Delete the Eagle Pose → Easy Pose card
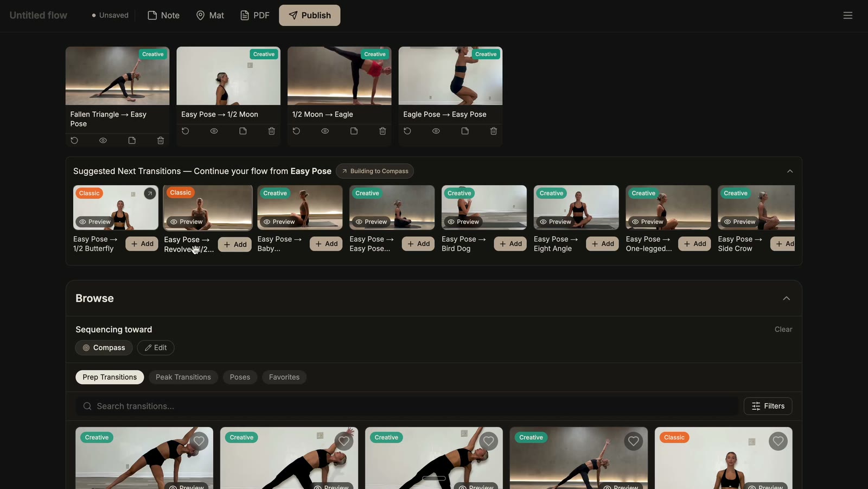The width and height of the screenshot is (868, 489). (x=494, y=131)
